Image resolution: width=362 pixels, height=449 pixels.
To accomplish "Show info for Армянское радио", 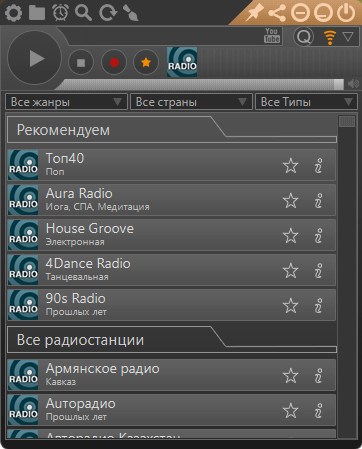I will pyautogui.click(x=319, y=375).
